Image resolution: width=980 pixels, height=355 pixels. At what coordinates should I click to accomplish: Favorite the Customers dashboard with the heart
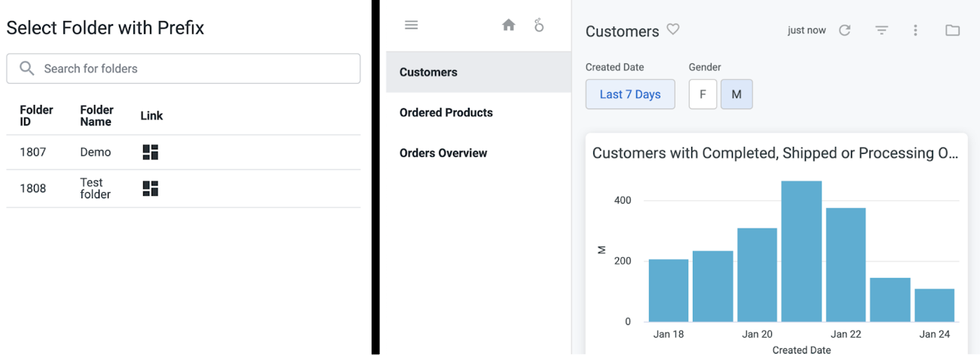pyautogui.click(x=673, y=29)
